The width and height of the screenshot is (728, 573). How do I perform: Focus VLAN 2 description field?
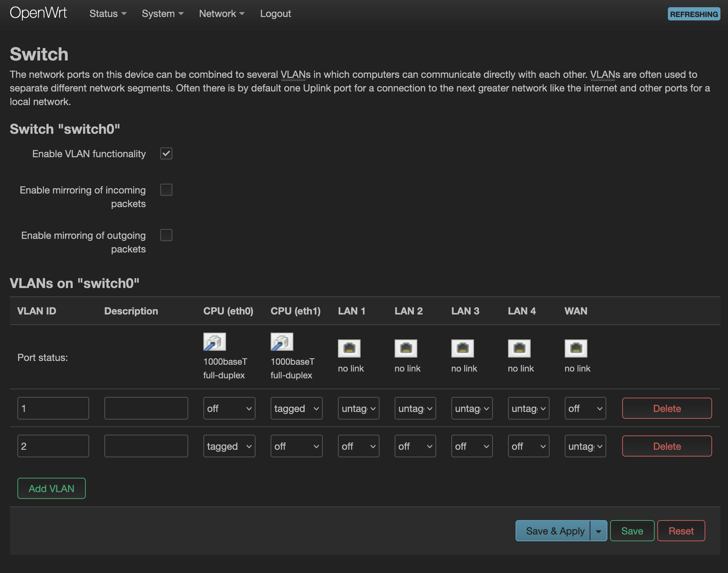click(x=146, y=446)
